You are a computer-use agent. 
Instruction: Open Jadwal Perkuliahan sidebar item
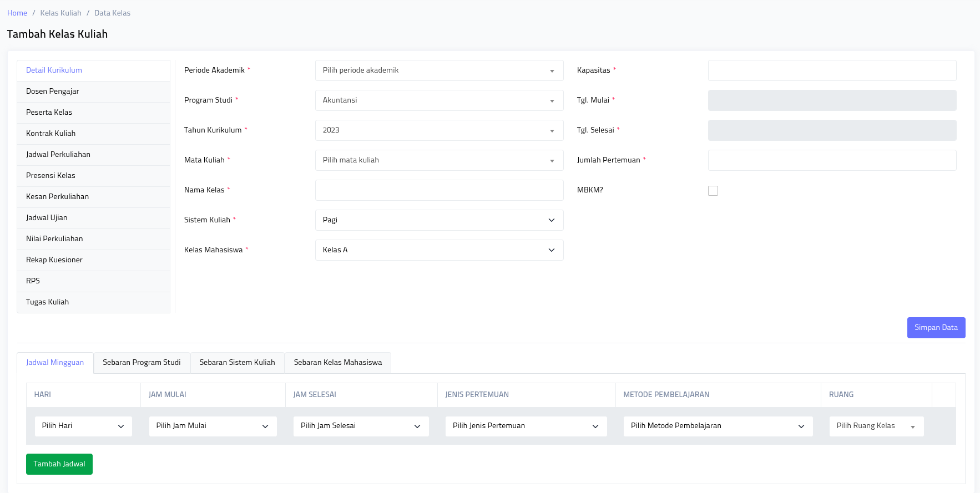(58, 155)
